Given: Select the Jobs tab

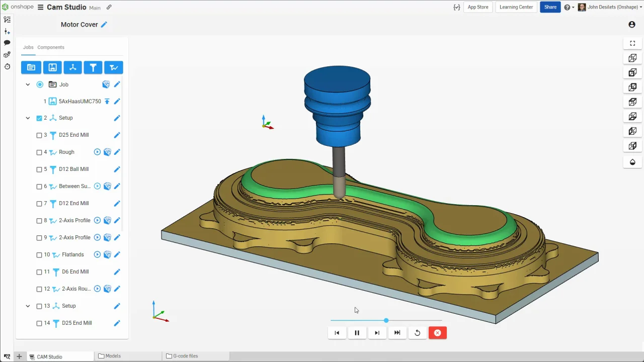Looking at the screenshot, I should (x=28, y=47).
